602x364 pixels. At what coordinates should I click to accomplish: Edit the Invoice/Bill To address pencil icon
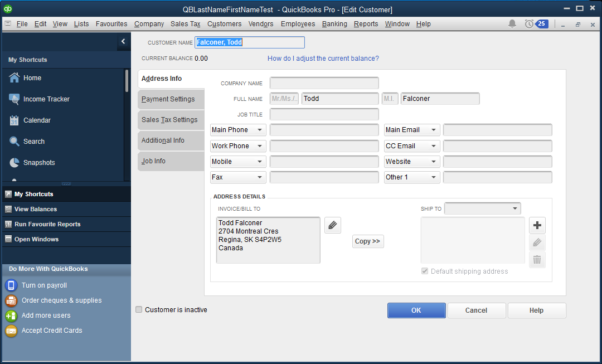click(332, 225)
